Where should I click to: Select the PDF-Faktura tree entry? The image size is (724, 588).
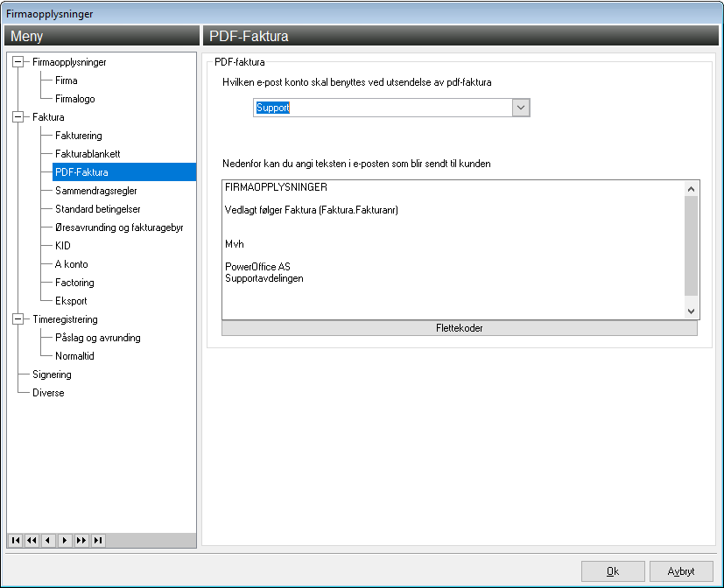coord(124,172)
